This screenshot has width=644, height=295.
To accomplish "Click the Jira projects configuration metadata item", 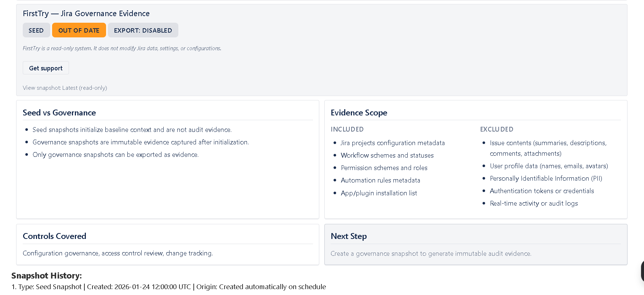I will (393, 143).
